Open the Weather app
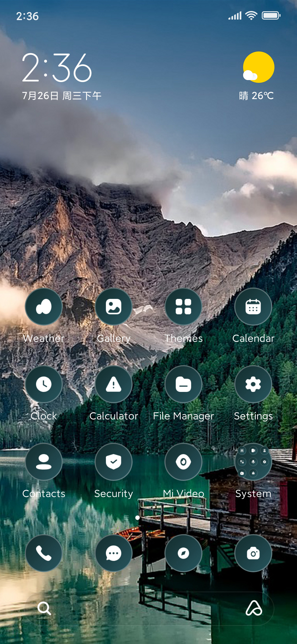Image resolution: width=297 pixels, height=644 pixels. click(44, 307)
